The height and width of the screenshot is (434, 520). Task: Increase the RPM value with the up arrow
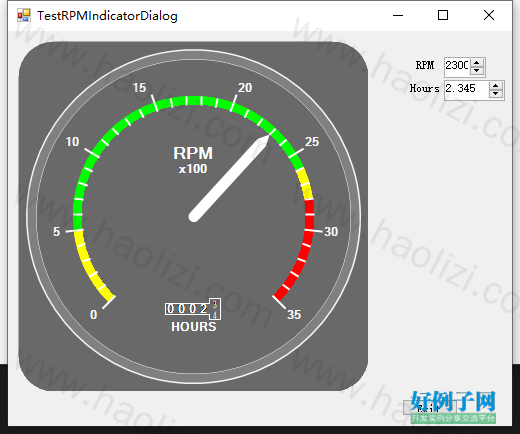pyautogui.click(x=477, y=62)
